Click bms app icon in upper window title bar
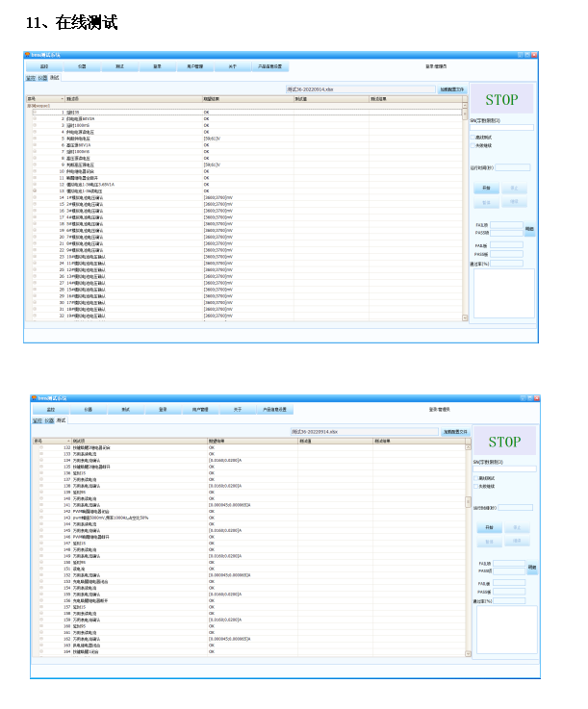 tap(29, 54)
